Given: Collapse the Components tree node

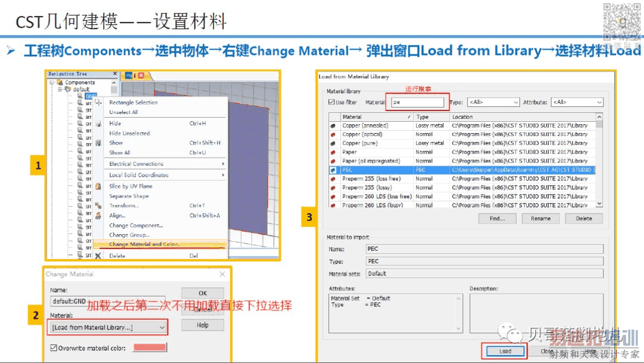Looking at the screenshot, I should [52, 82].
